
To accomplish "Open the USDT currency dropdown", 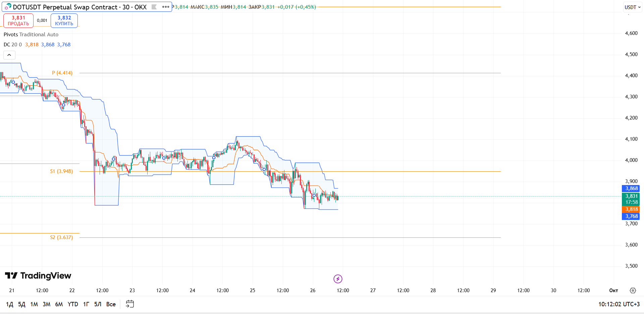I will pos(633,7).
